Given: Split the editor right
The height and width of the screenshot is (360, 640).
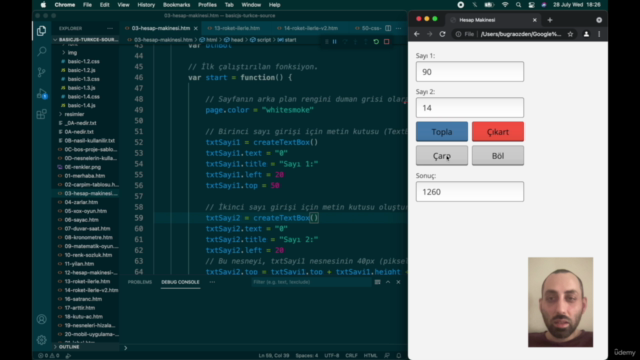Looking at the screenshot, I should (388, 28).
